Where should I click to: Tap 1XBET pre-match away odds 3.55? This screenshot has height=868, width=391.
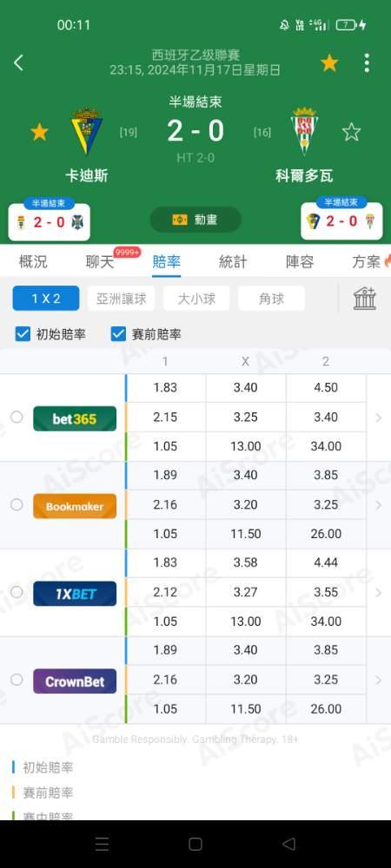tap(326, 592)
